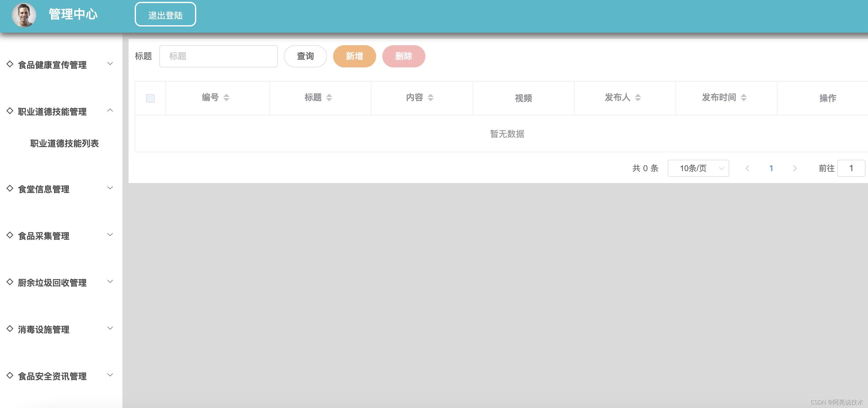The width and height of the screenshot is (868, 408).
Task: Open 职业道德技能列表 submenu item
Action: (64, 144)
